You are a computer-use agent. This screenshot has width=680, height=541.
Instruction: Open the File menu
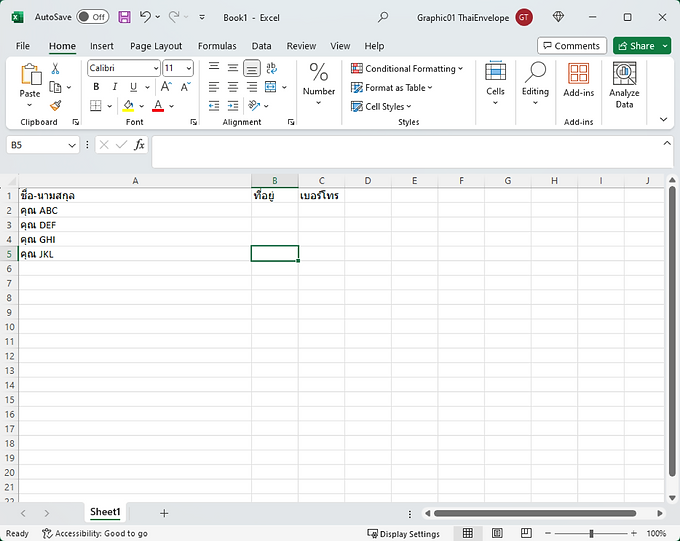tap(23, 46)
